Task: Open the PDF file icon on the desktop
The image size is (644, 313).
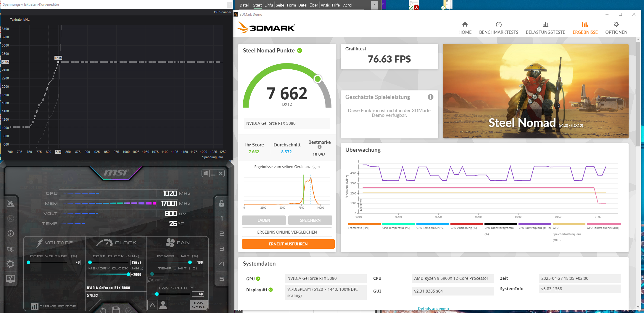Action: [x=414, y=5]
